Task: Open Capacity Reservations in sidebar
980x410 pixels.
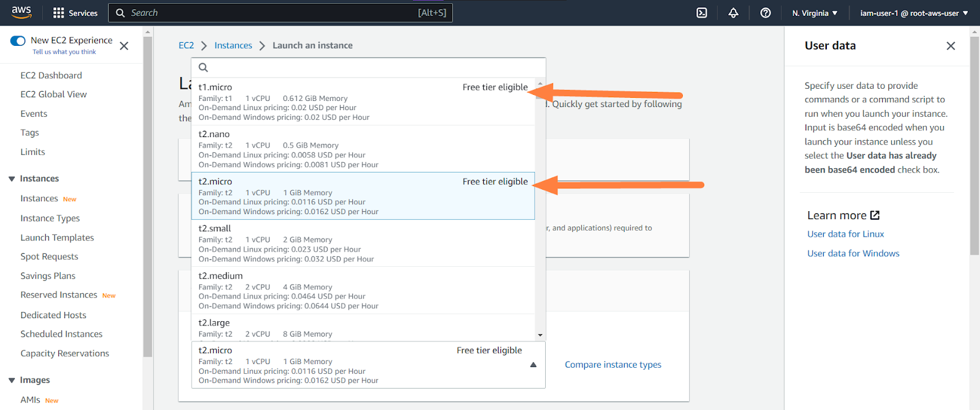Action: 64,354
